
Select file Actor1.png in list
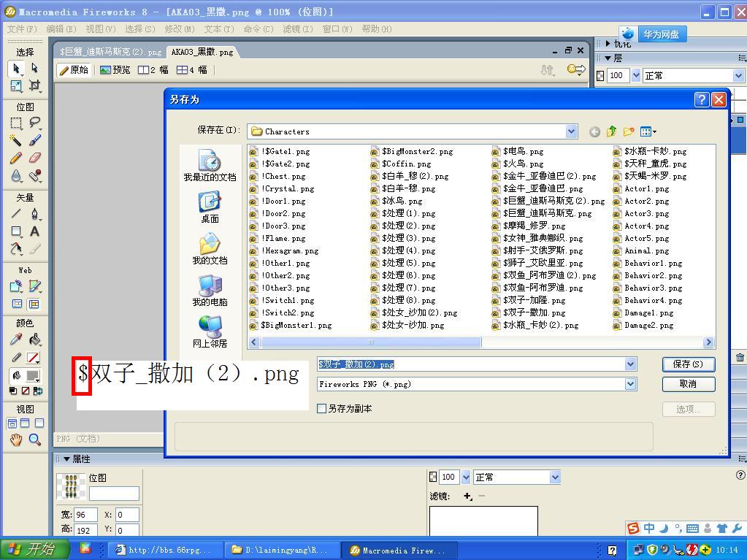pos(641,188)
